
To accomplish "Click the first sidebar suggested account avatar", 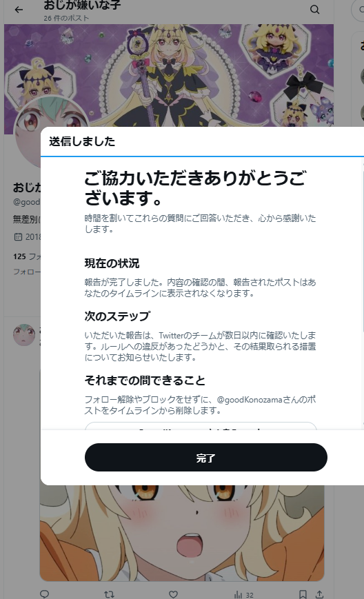I will click(x=362, y=76).
